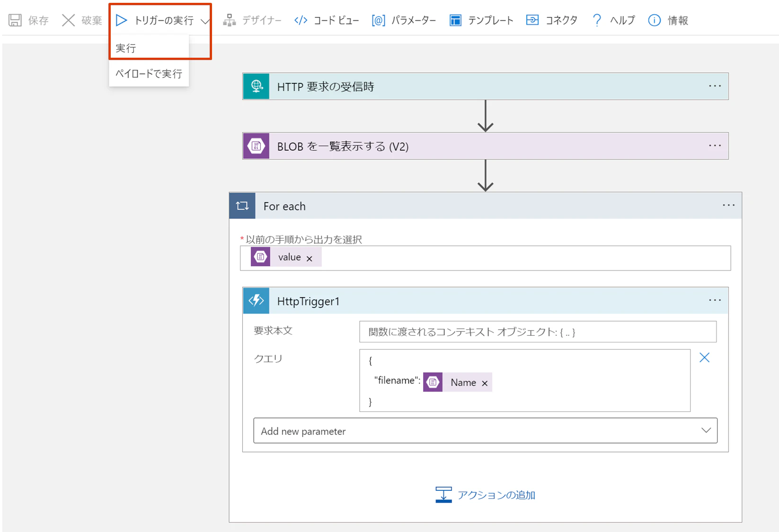The image size is (779, 532).
Task: Click inside the クエリ JSON editor
Action: tap(525, 380)
